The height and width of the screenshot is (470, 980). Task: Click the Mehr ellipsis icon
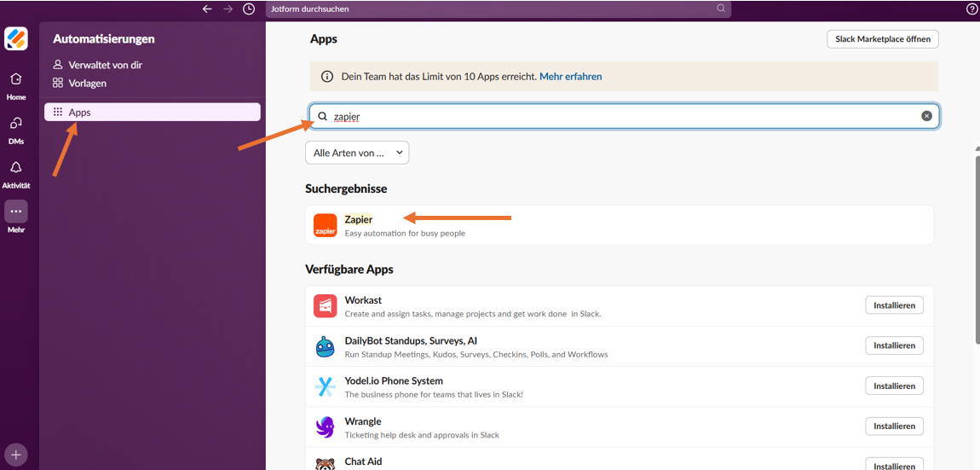[x=16, y=212]
